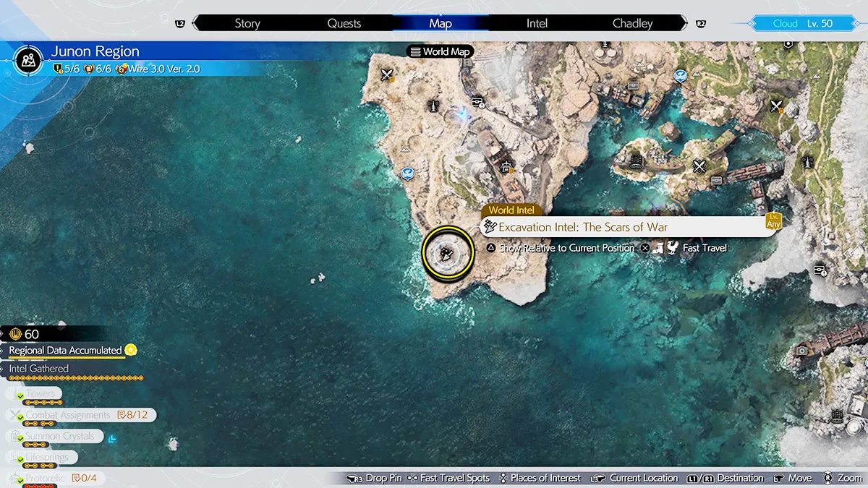Image resolution: width=868 pixels, height=488 pixels.
Task: Open the Chadley tab
Action: [632, 23]
